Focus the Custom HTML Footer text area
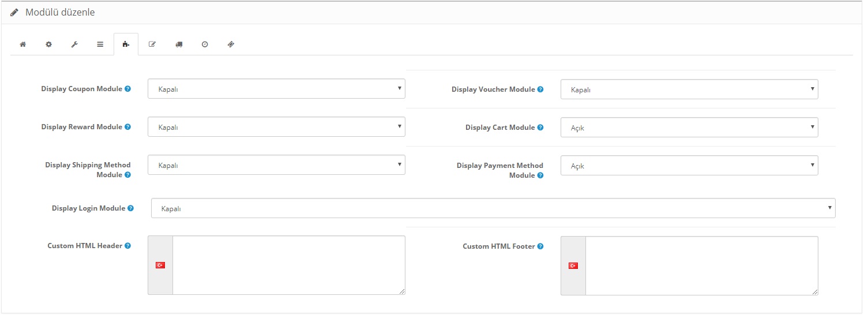Viewport: 868px width, 322px height. pyautogui.click(x=702, y=266)
